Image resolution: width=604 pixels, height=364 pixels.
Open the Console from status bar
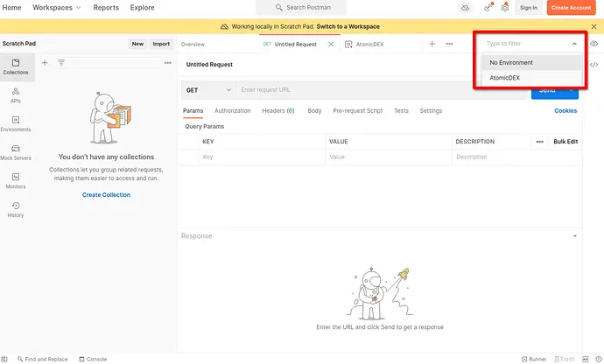pyautogui.click(x=92, y=359)
